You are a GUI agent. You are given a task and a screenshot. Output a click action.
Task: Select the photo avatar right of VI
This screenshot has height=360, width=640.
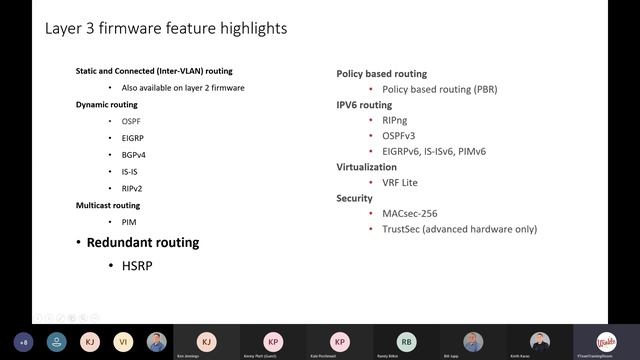click(157, 342)
